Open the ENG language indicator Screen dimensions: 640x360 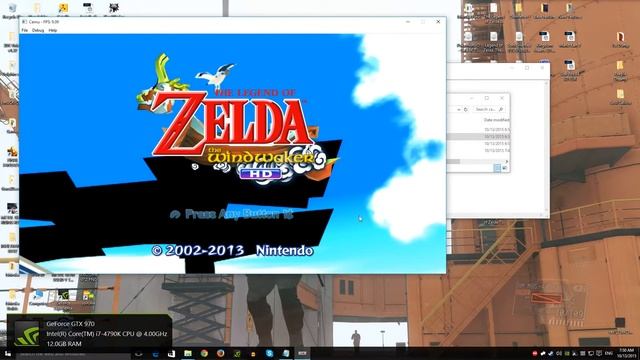pyautogui.click(x=609, y=353)
